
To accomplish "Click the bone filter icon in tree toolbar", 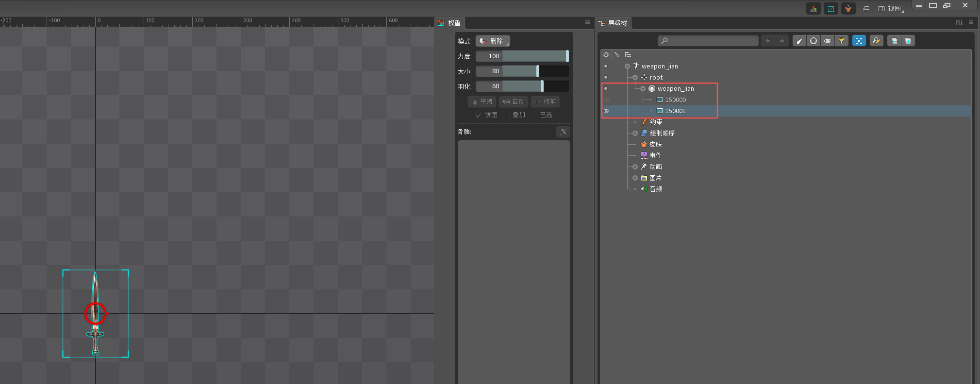I will pyautogui.click(x=799, y=41).
